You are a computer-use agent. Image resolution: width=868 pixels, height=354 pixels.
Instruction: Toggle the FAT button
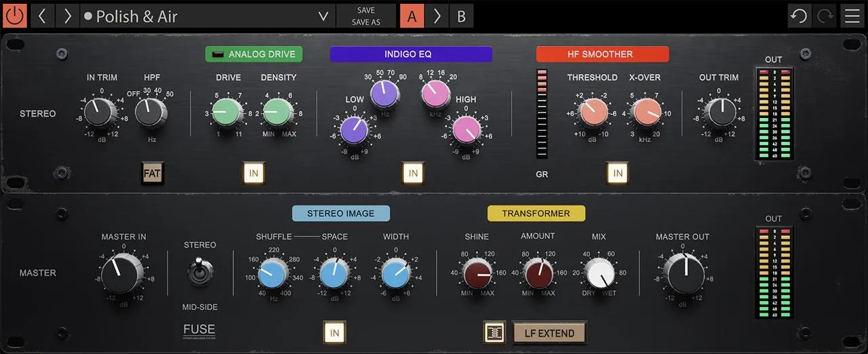(x=152, y=174)
